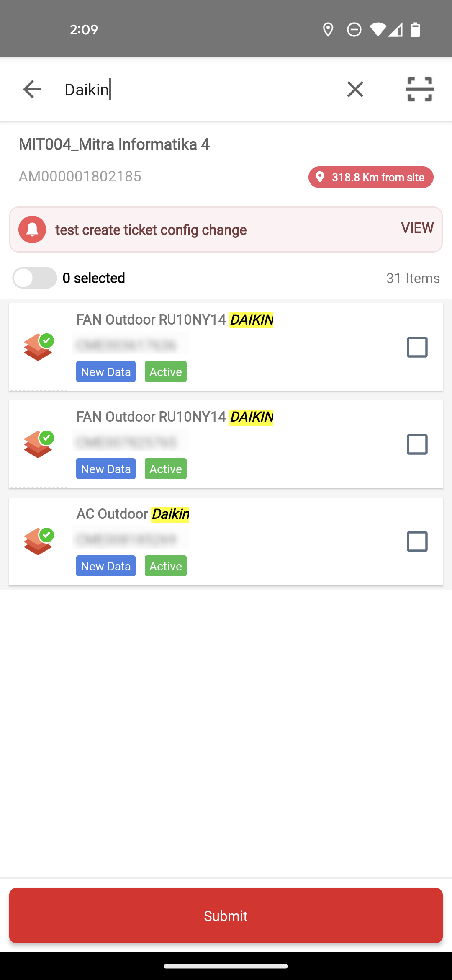Tap Active tag on first FAN Outdoor item

(x=166, y=371)
